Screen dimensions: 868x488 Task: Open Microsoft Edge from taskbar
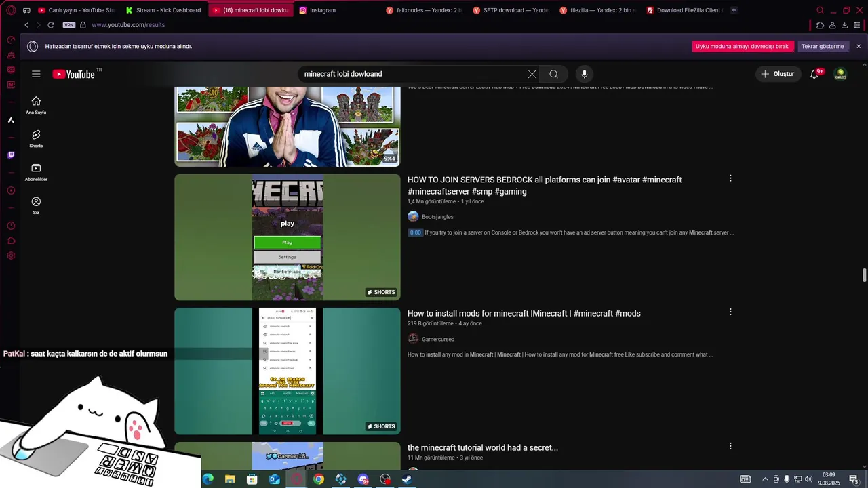[208, 479]
